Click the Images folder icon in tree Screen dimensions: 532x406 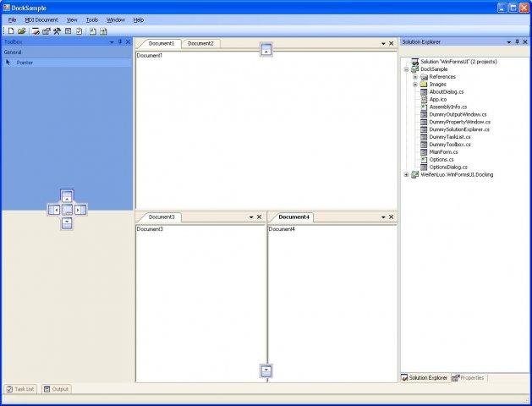click(424, 84)
